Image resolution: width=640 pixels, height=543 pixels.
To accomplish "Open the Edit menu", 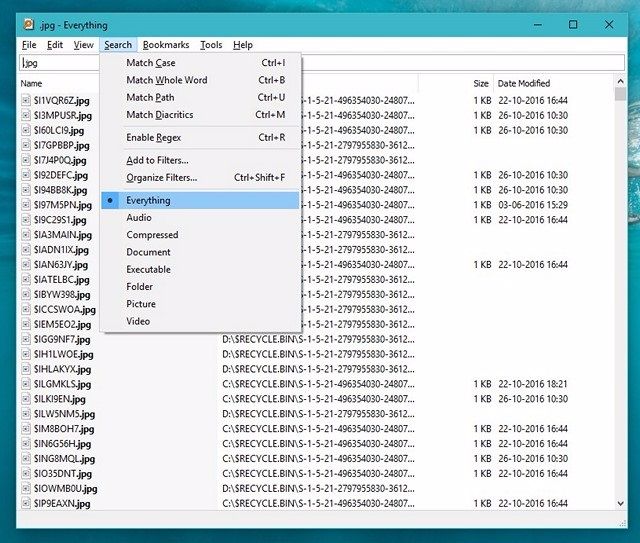I will (55, 45).
